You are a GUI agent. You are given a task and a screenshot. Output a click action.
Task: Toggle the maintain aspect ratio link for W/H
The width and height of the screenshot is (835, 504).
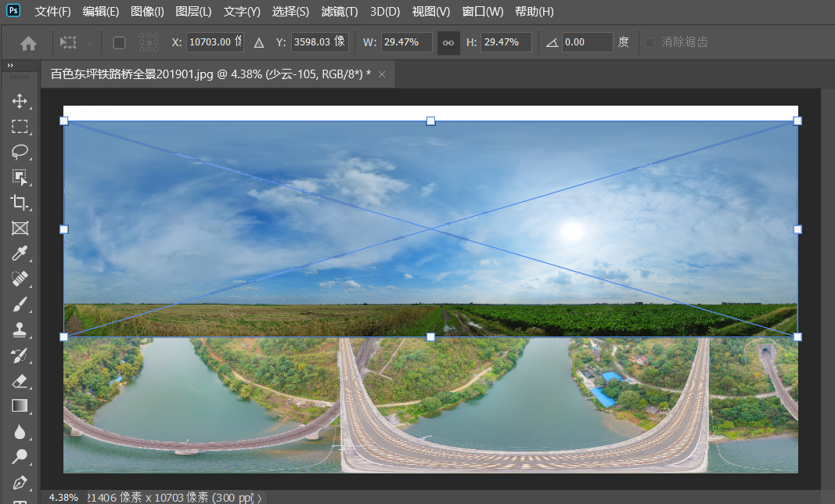point(448,43)
